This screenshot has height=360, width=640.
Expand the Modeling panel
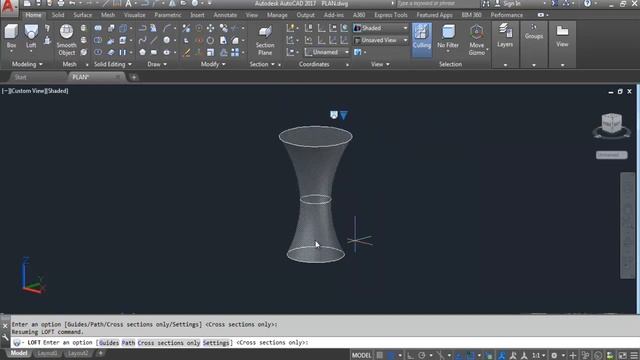tap(27, 64)
